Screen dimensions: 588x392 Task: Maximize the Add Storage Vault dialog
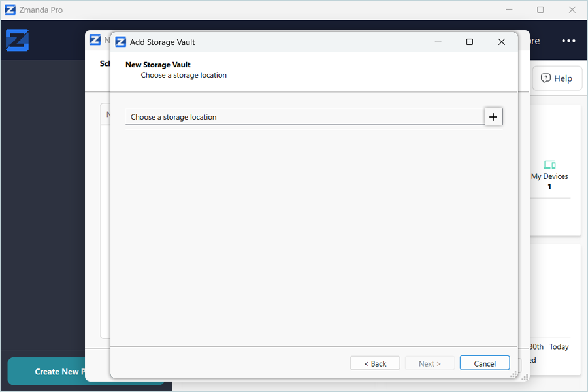tap(470, 42)
